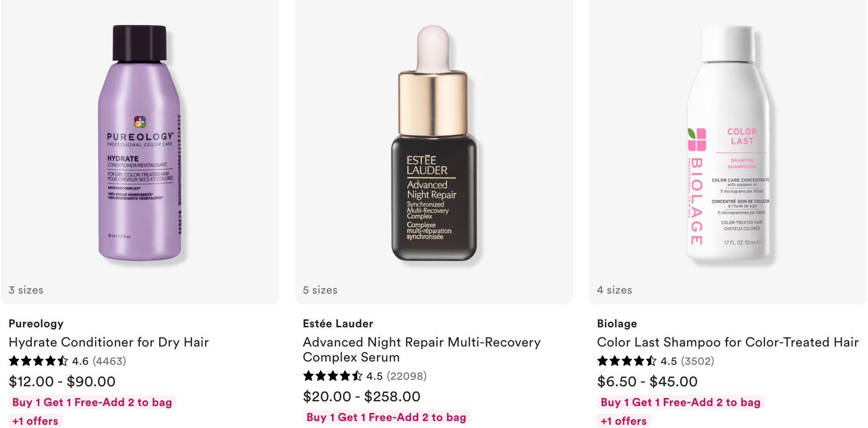Screen dimensions: 868x428
Task: Open Advanced Night Repair Multi-Recovery Complex Serum
Action: 422,350
